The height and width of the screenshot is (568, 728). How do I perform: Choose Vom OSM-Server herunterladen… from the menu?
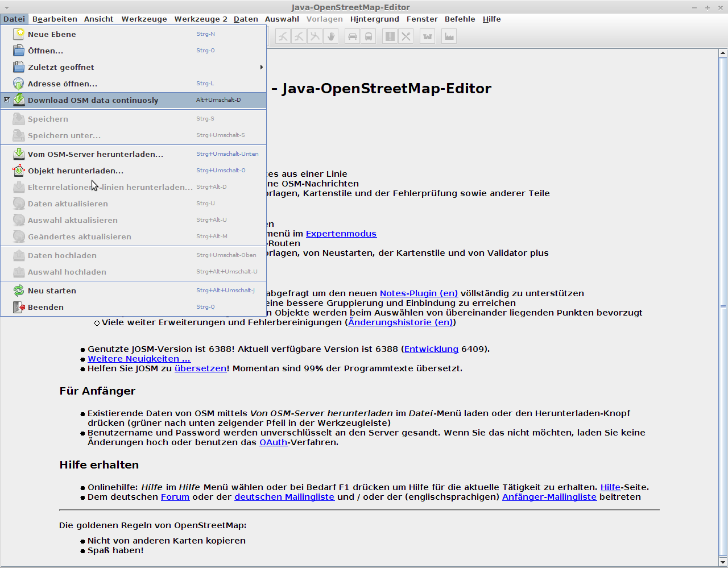pos(95,154)
